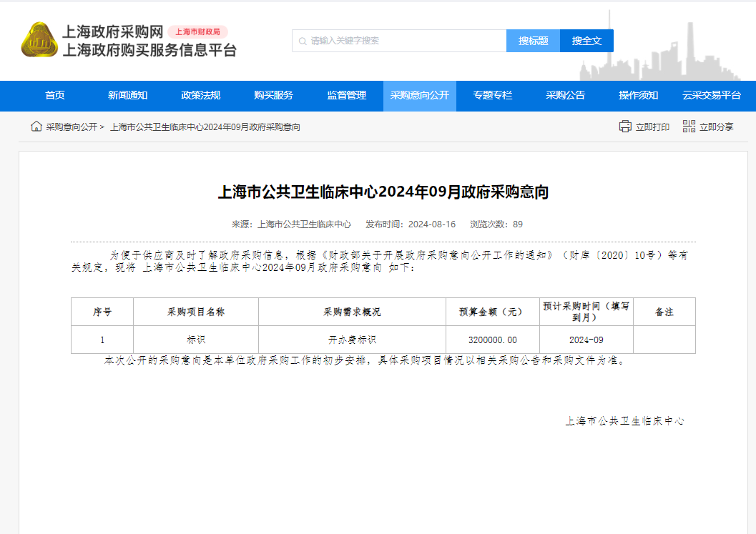
Task: Click the QR code icon for 立即分享
Action: 689,127
